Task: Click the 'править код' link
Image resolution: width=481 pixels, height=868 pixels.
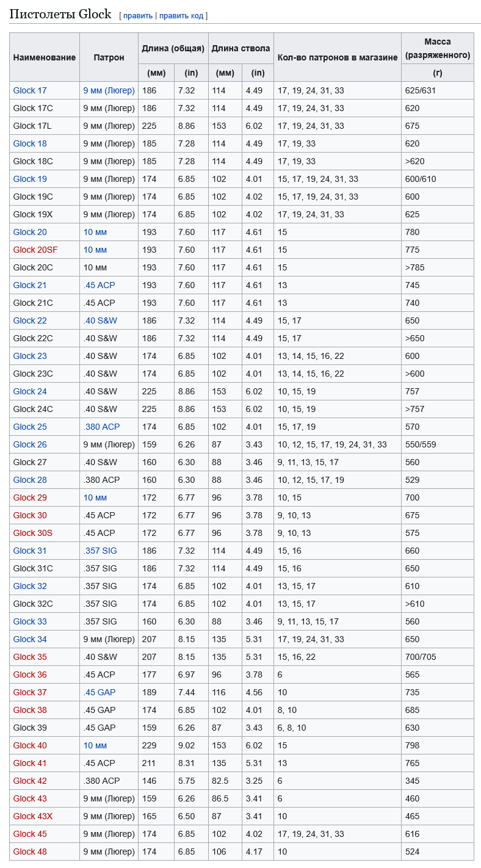Action: pos(181,15)
